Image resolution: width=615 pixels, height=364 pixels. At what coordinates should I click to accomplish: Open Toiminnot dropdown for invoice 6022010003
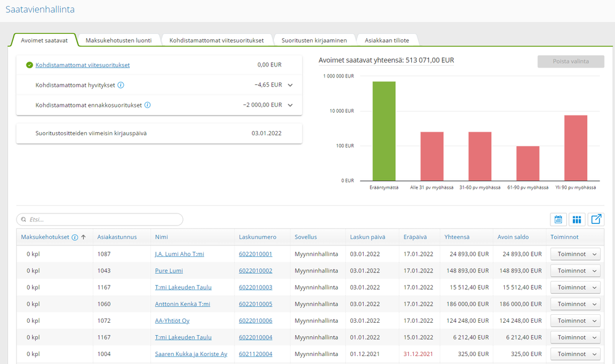click(576, 288)
